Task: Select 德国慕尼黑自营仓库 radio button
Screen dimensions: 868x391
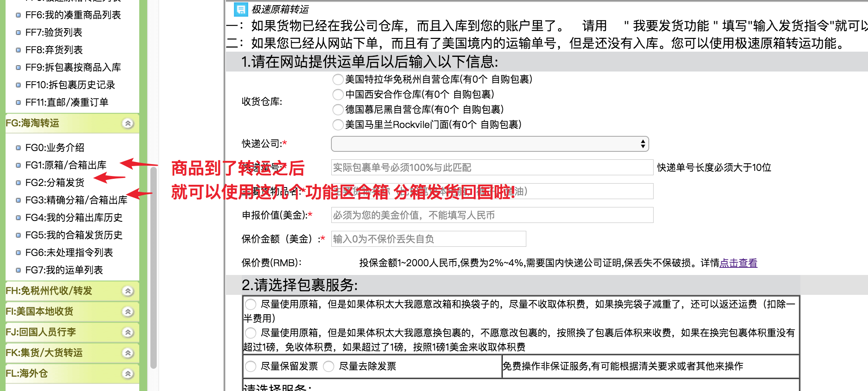Action: [x=338, y=110]
